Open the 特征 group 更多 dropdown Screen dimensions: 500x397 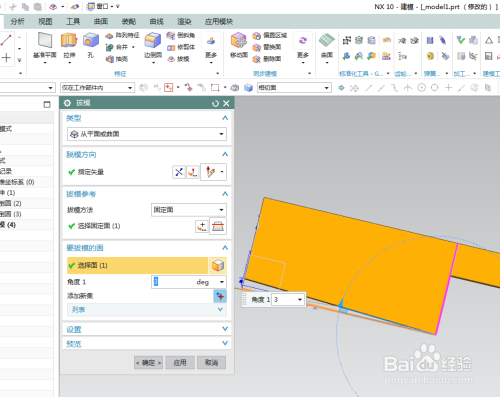(211, 47)
